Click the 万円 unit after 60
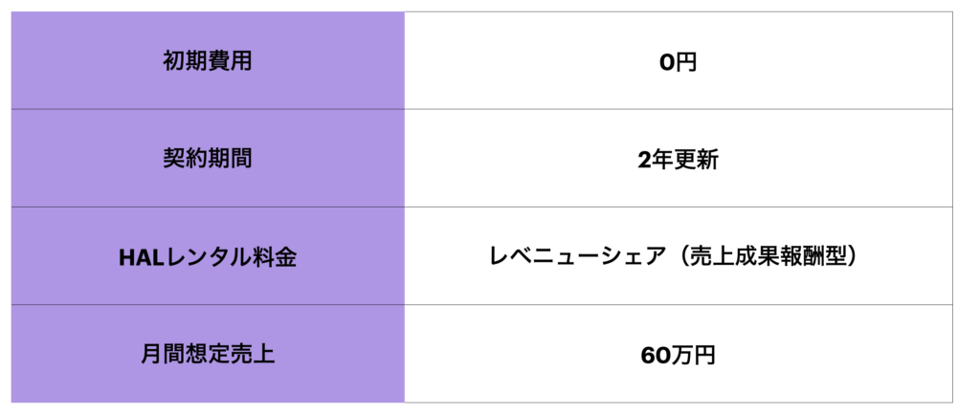The height and width of the screenshot is (415, 980). [x=693, y=356]
